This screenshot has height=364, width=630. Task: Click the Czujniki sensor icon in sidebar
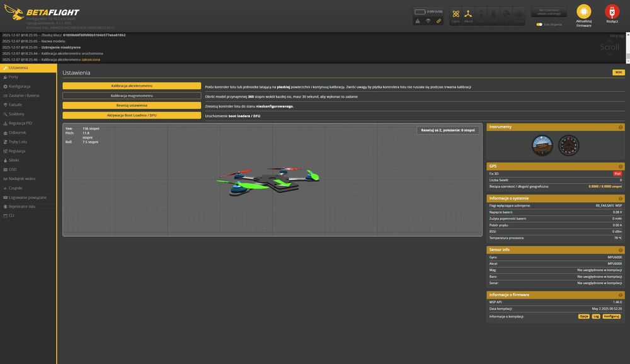coord(5,188)
